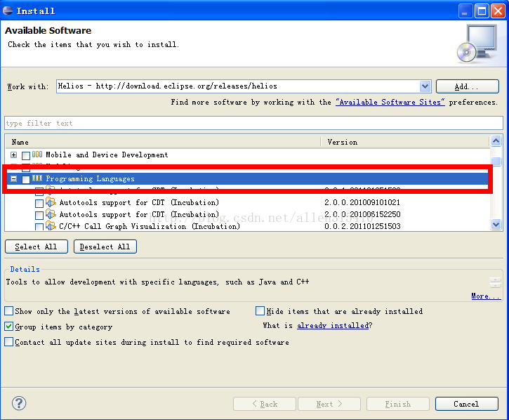Open the Available Software Sites link
Screen dimensions: 509x420
tap(390, 102)
